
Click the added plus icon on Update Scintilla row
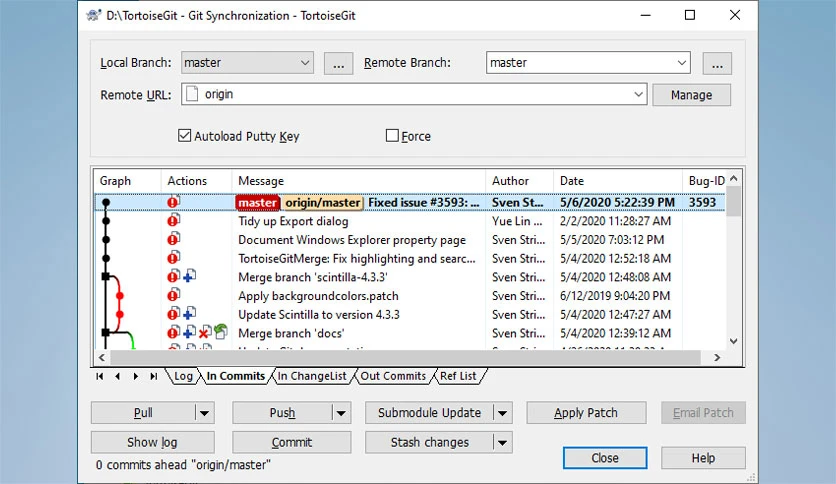tap(189, 313)
